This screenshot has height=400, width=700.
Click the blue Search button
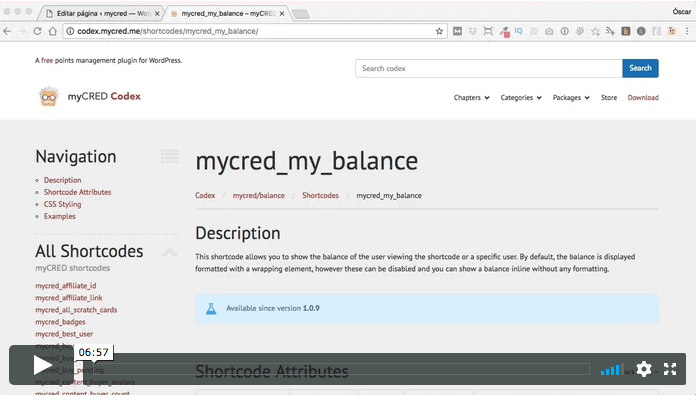(640, 68)
